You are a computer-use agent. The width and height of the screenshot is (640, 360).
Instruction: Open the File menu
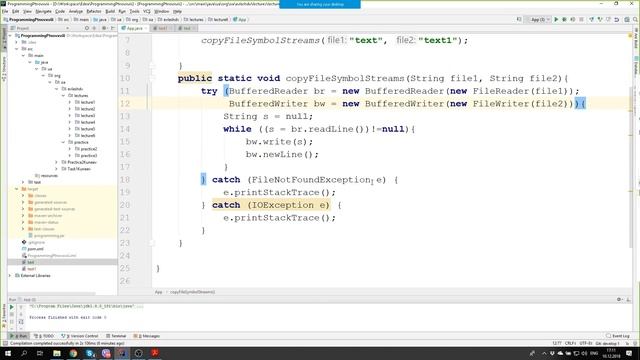(x=5, y=11)
